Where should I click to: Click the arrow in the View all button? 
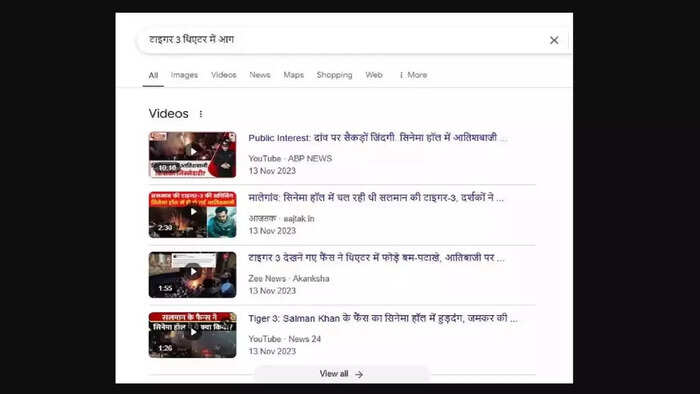(359, 374)
